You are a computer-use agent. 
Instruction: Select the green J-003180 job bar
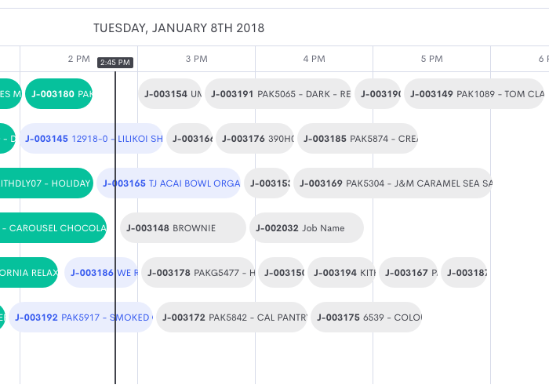point(59,94)
